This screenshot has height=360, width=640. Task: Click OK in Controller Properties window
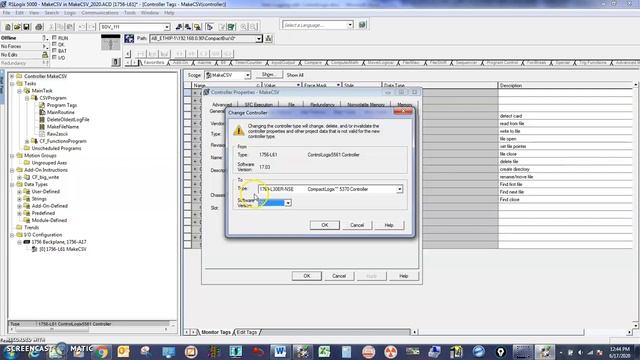pyautogui.click(x=307, y=276)
